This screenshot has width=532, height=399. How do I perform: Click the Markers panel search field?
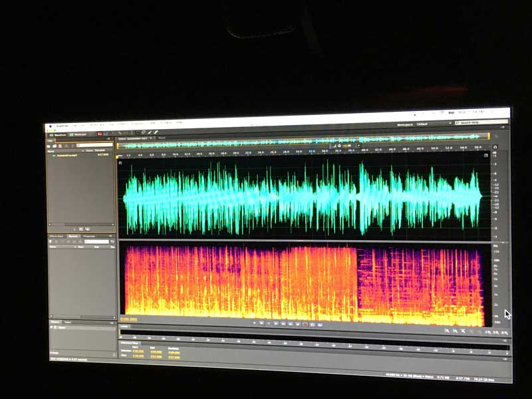coord(96,241)
